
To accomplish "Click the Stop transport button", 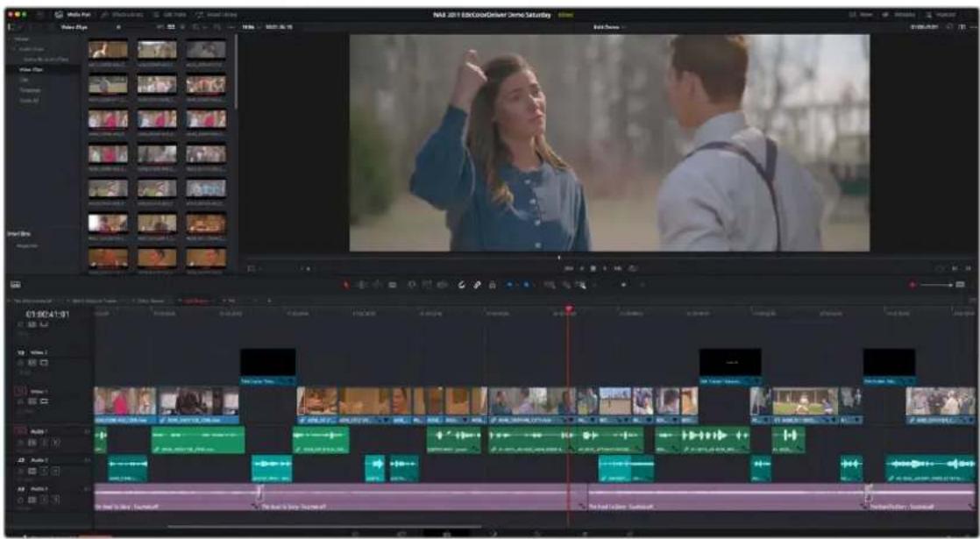I will tap(593, 268).
